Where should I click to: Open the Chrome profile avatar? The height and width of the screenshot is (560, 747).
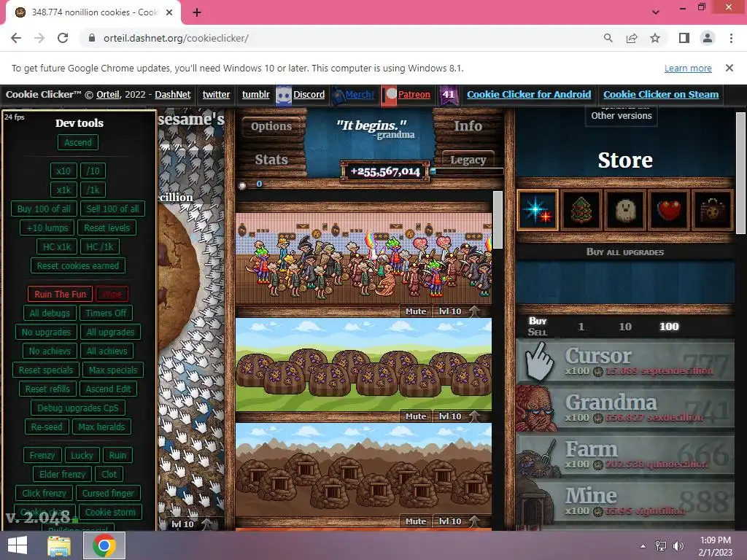click(708, 38)
